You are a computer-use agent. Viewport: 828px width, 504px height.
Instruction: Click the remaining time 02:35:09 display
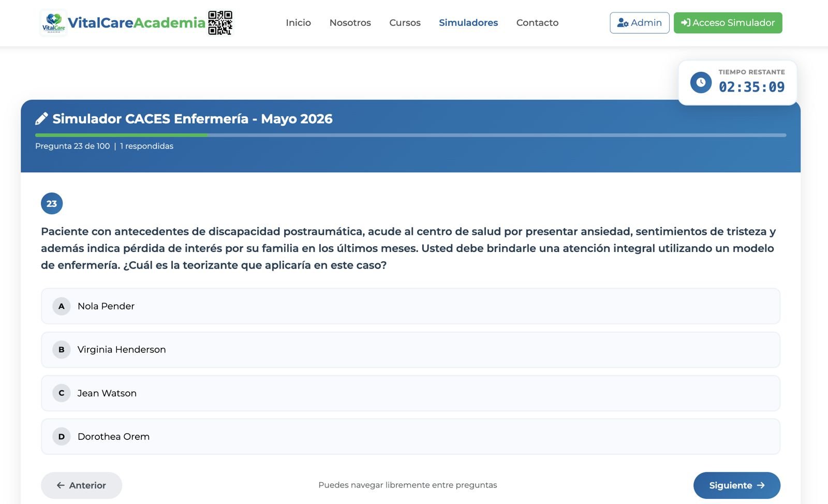pyautogui.click(x=751, y=87)
